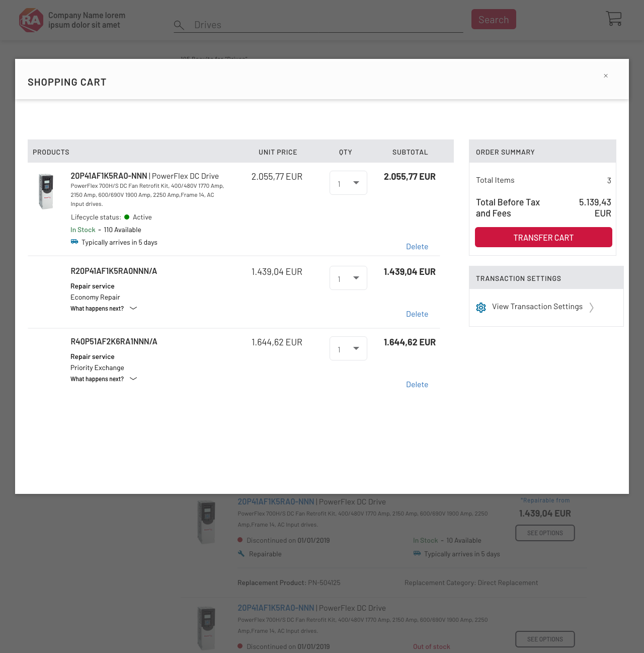Image resolution: width=644 pixels, height=653 pixels.
Task: Click the Transfer Cart button
Action: tap(543, 237)
